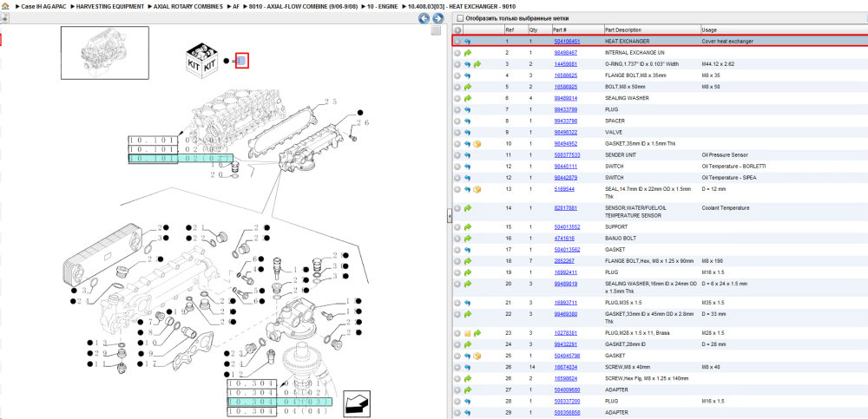Click green arrow icon in SEALING WASHER ref 6 row
The height and width of the screenshot is (419, 868).
point(468,98)
